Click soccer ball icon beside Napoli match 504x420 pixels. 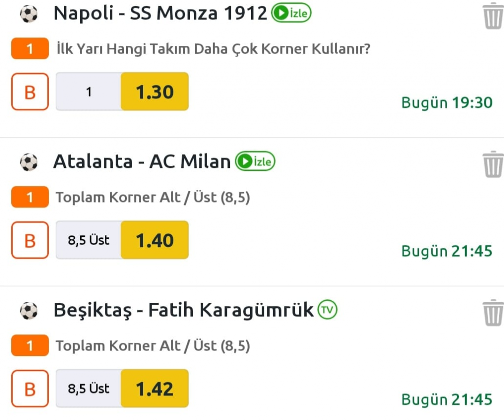(29, 14)
